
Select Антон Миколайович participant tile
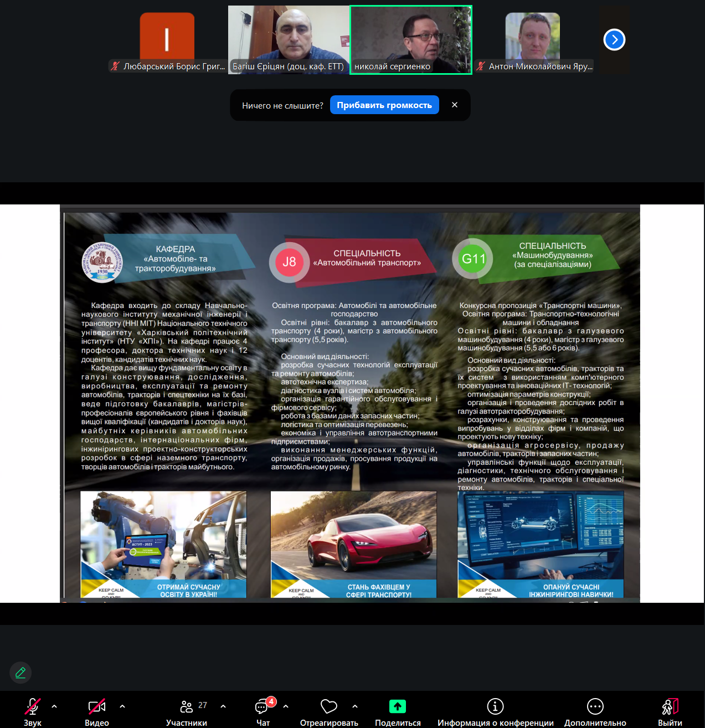pyautogui.click(x=533, y=40)
